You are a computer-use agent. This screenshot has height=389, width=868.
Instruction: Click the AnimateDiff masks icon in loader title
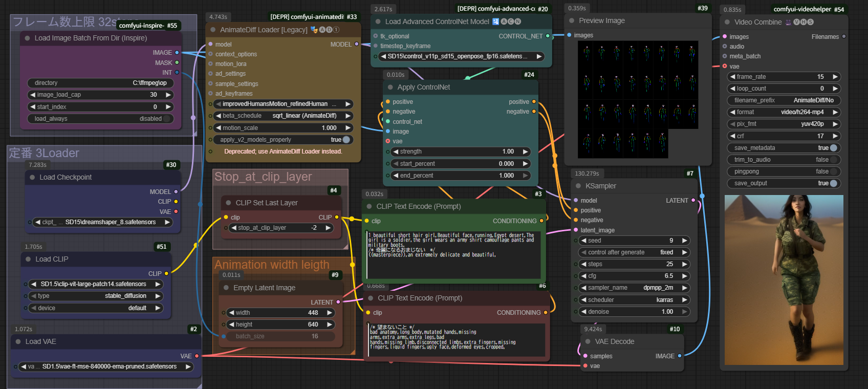314,30
